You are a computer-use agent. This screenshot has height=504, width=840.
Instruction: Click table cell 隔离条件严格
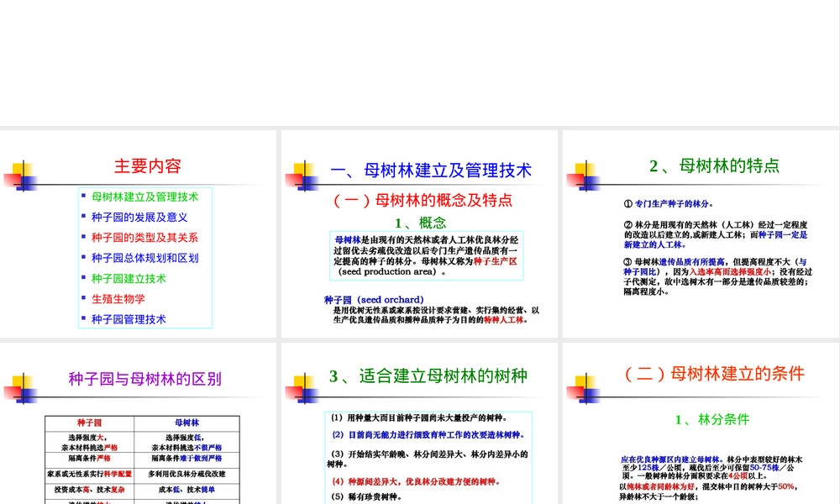pyautogui.click(x=90, y=459)
